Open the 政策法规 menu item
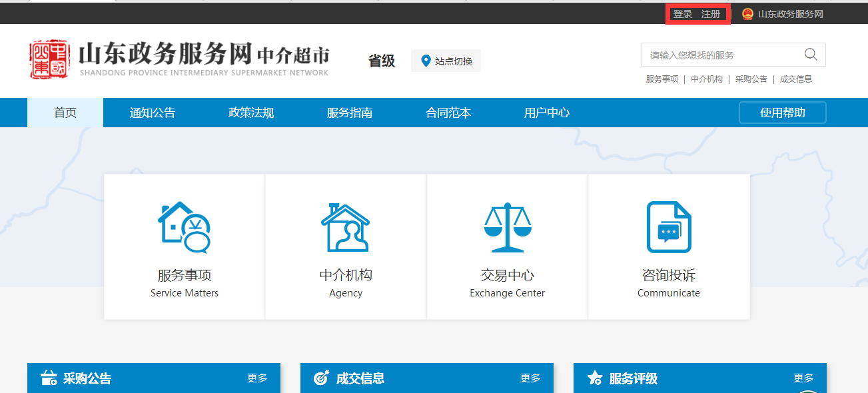 click(x=251, y=113)
